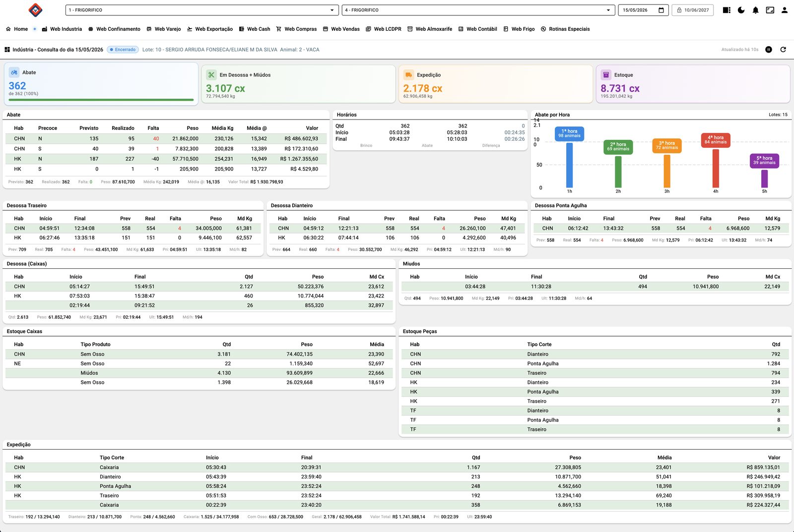Click Expedição HK Traseiro row
The image size is (794, 532).
(x=397, y=496)
